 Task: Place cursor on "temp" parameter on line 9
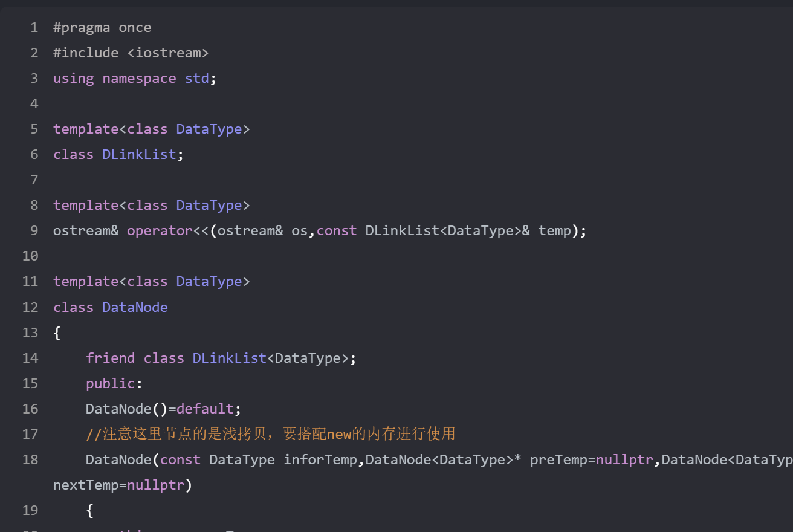coord(554,231)
